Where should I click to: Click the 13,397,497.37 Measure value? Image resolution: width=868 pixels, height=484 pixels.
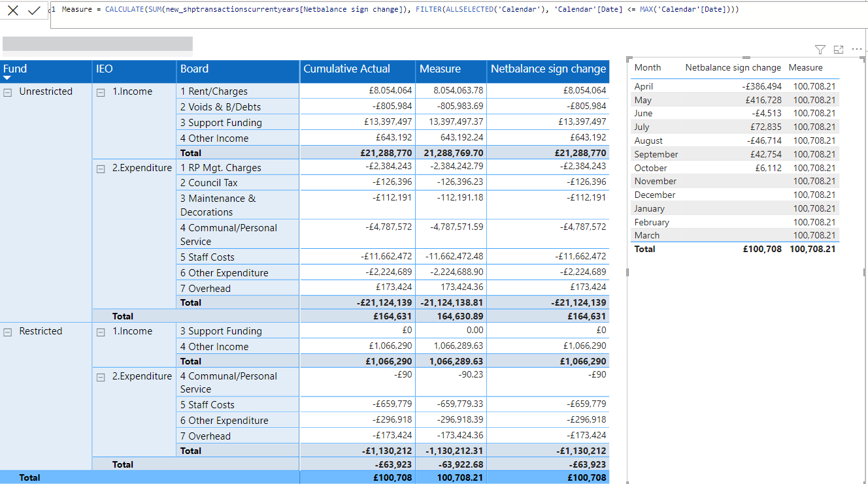point(456,121)
